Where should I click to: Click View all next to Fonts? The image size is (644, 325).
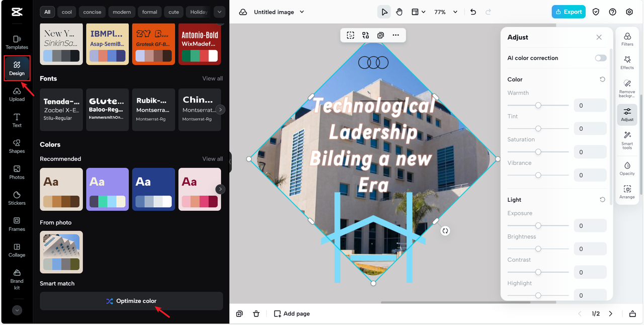coord(212,78)
